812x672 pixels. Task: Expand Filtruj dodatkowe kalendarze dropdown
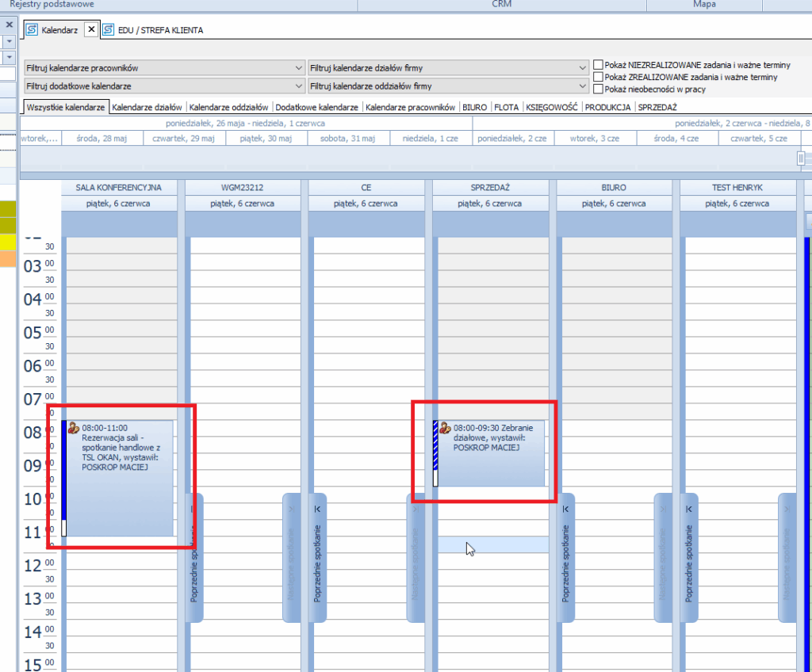tap(298, 86)
